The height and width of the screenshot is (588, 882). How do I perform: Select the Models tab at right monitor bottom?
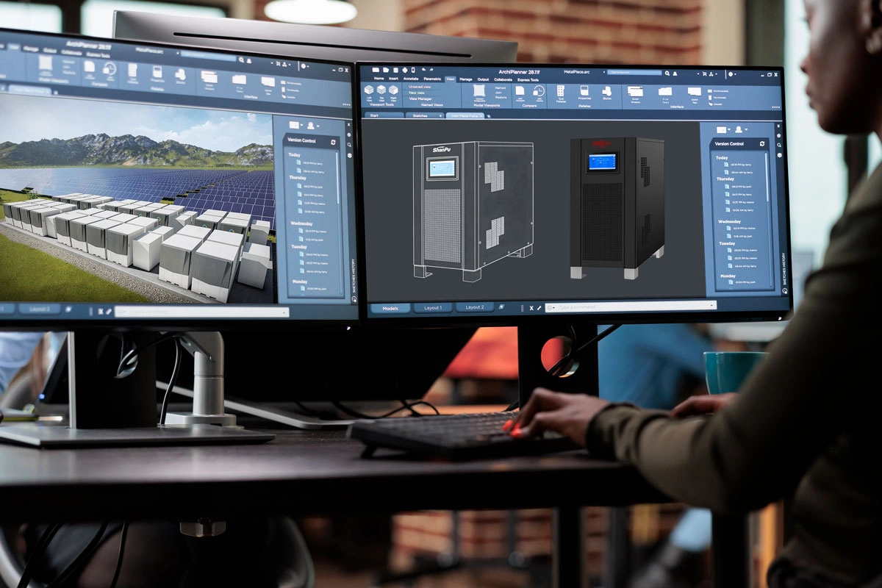(x=390, y=308)
